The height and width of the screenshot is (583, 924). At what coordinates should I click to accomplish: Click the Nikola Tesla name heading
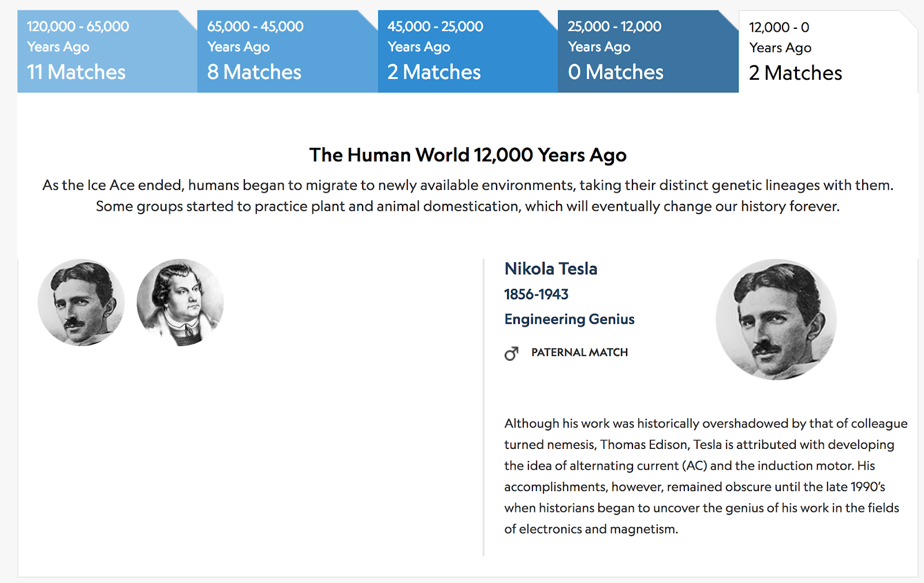coord(550,269)
